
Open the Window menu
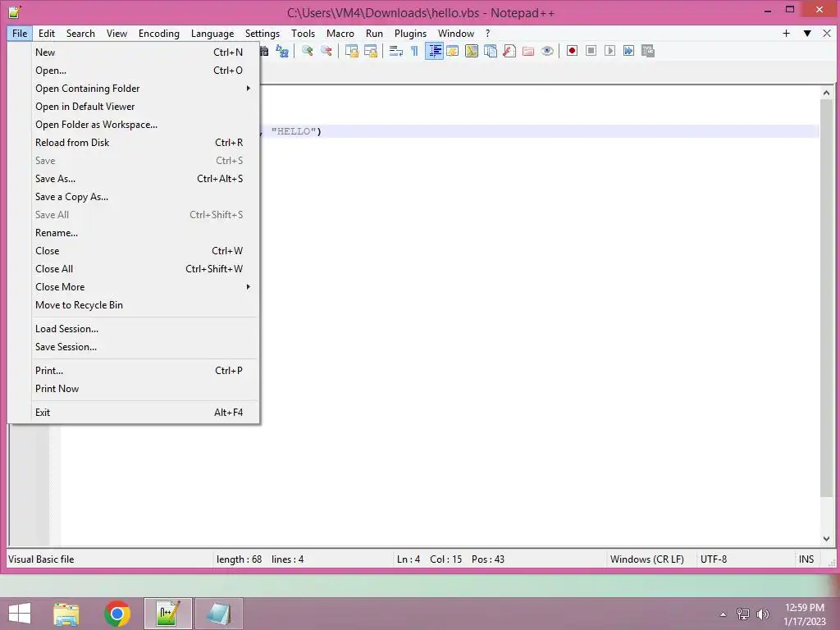point(456,33)
